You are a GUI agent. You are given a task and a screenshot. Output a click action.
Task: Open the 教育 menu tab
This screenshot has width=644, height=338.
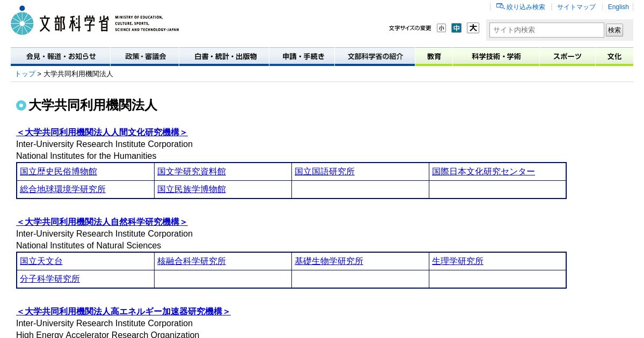click(x=434, y=56)
